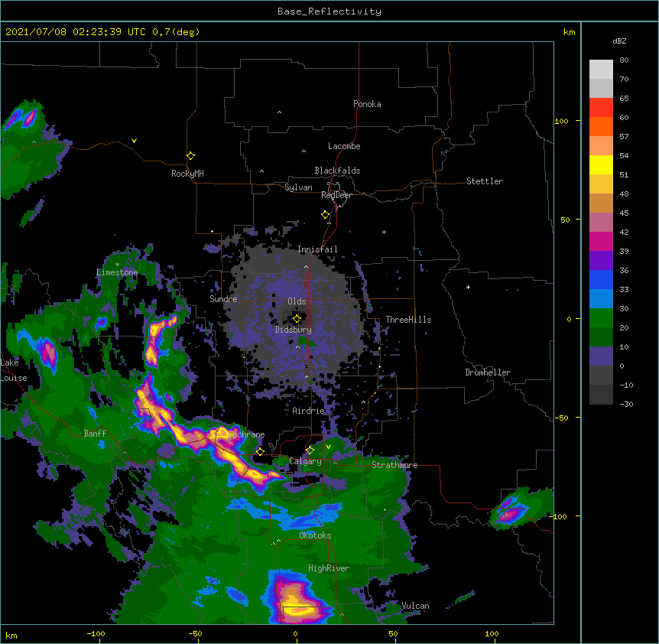Click the 50 mark on horizontal axis
Screen dimensions: 659x644
(393, 634)
